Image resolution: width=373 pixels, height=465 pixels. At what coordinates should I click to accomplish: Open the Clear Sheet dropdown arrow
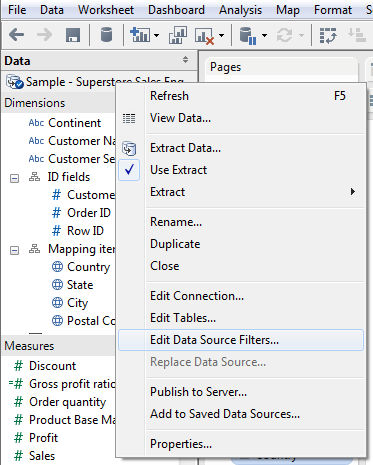[x=222, y=35]
